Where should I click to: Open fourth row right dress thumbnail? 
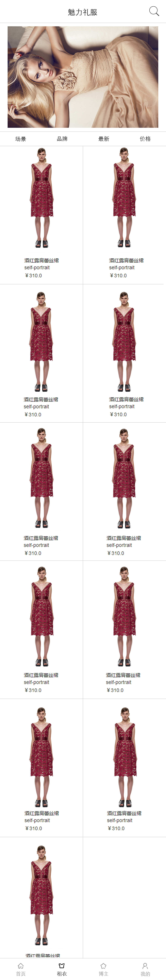(x=124, y=616)
